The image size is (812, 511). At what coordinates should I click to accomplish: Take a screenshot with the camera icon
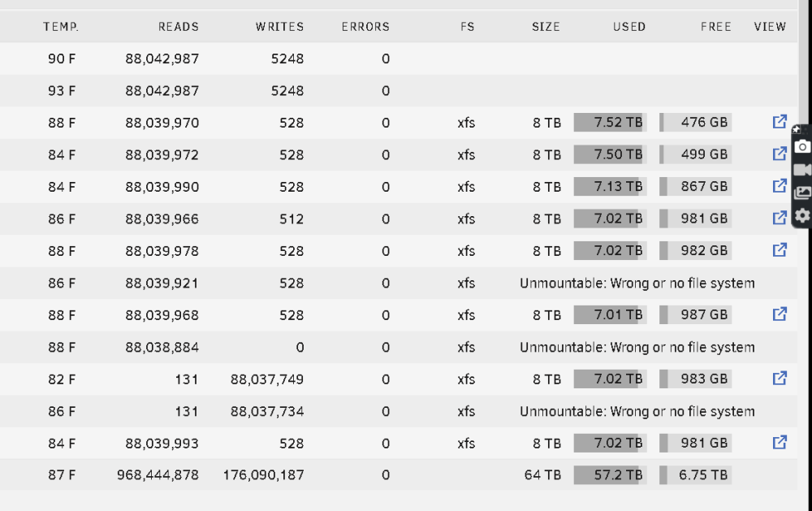click(802, 147)
